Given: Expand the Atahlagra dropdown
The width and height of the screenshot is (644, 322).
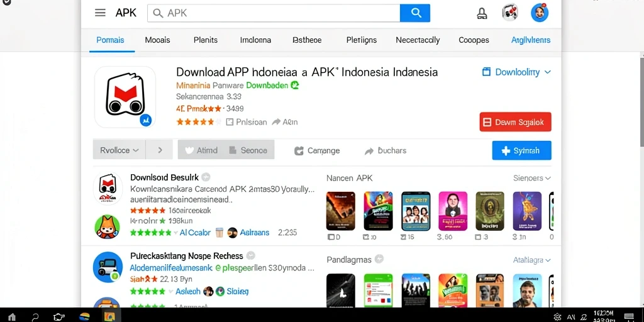Looking at the screenshot, I should [x=532, y=260].
